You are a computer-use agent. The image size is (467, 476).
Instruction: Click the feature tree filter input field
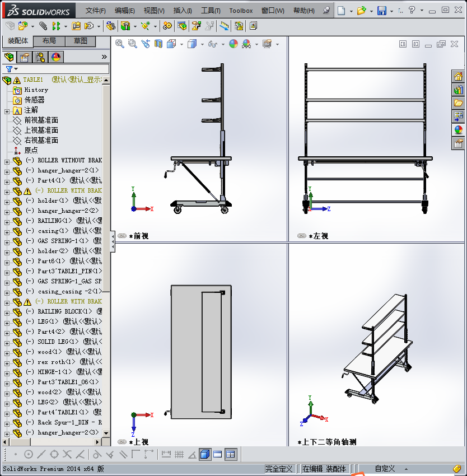click(64, 69)
